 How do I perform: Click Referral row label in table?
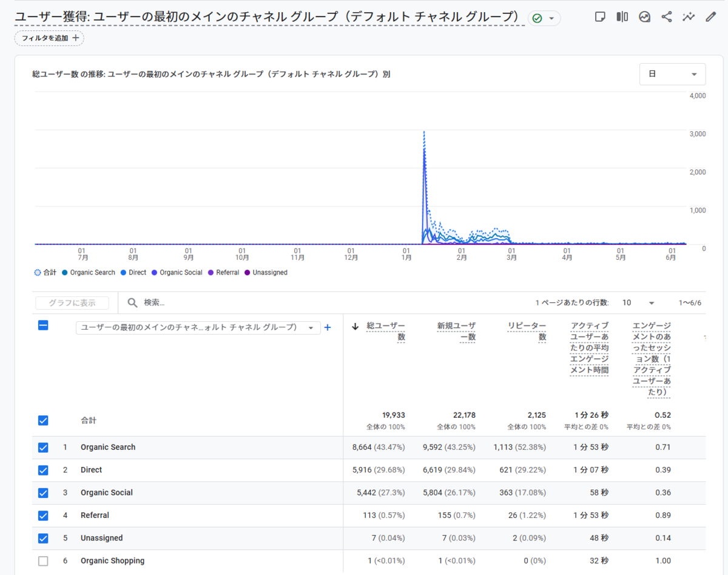point(95,515)
